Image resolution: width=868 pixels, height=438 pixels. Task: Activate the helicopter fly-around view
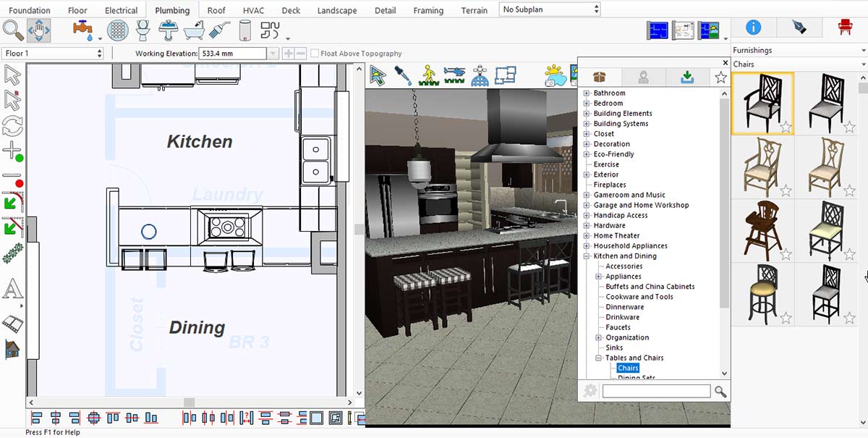[454, 75]
